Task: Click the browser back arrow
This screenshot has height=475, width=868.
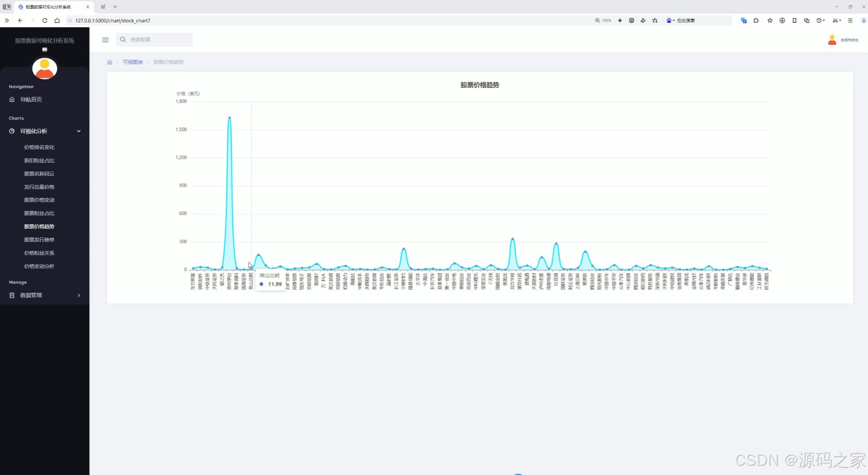Action: pyautogui.click(x=20, y=20)
